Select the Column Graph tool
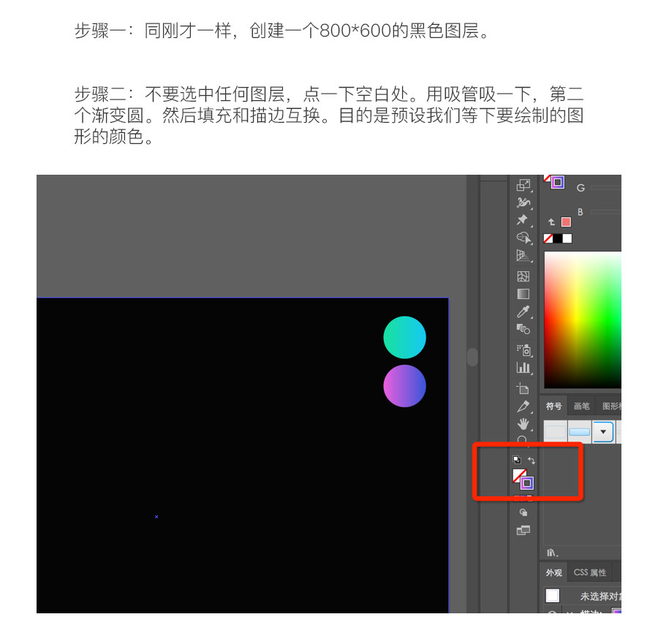The width and height of the screenshot is (658, 644). click(523, 368)
